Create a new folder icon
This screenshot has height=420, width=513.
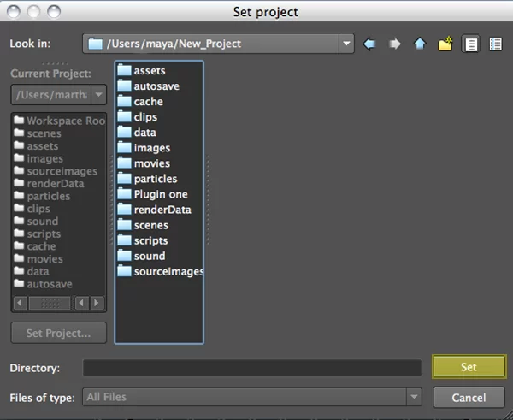click(x=445, y=44)
